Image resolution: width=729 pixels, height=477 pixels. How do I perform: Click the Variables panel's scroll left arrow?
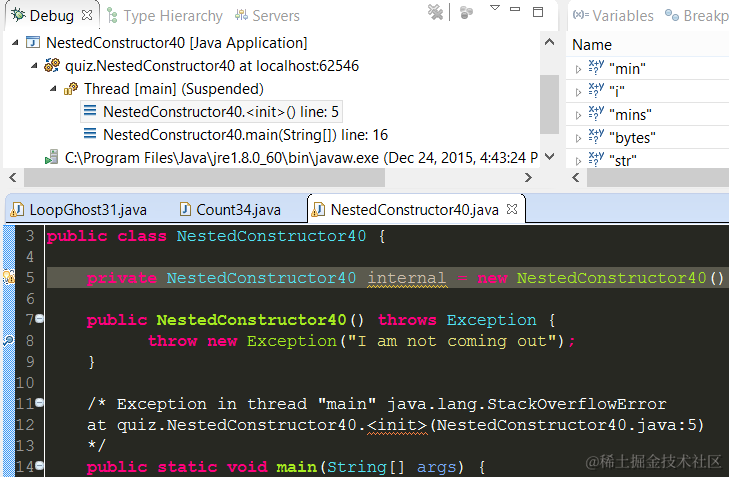pyautogui.click(x=576, y=177)
